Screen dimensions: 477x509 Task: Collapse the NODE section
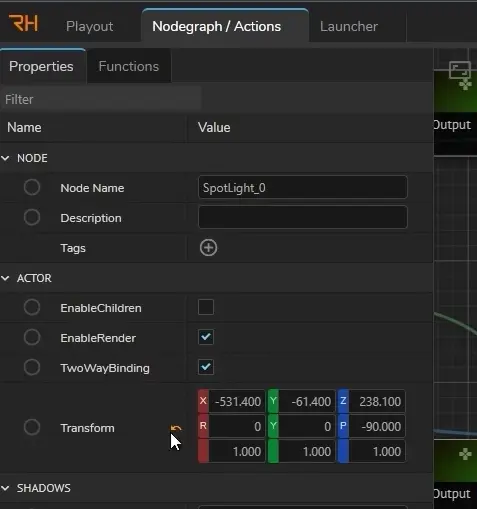6,158
